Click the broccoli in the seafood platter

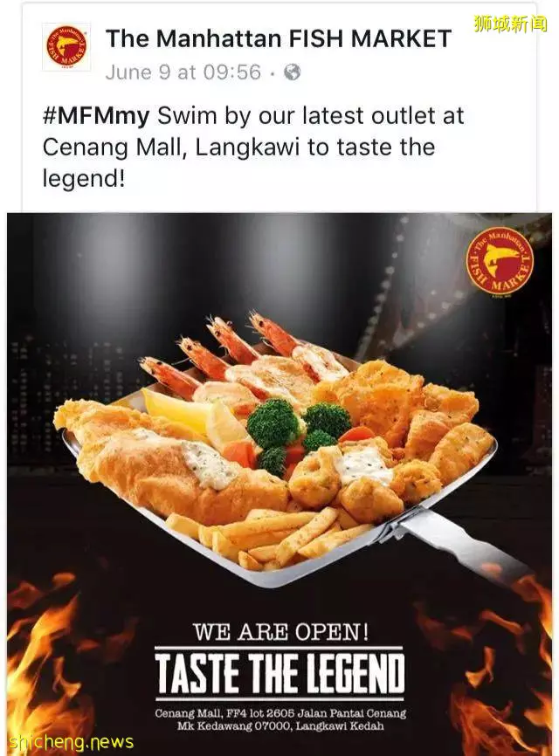tap(295, 431)
